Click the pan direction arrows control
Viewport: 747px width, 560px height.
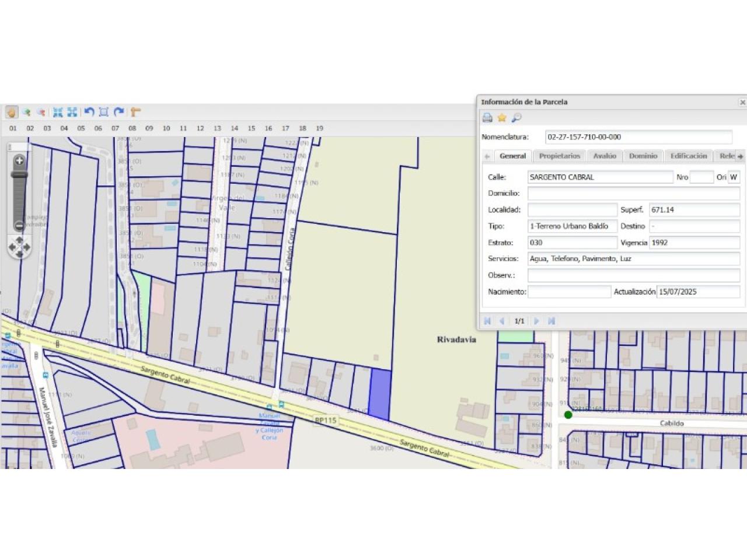coord(19,247)
